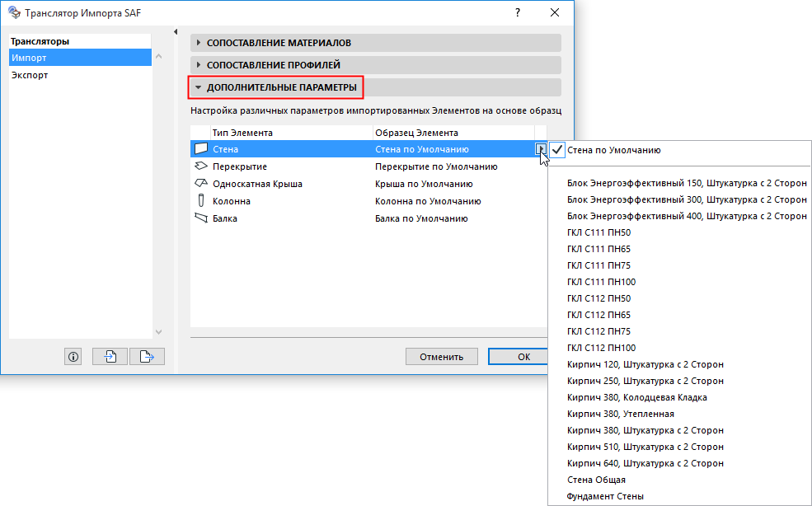Select ГКЛ С111 ПН65 from list

(679, 249)
